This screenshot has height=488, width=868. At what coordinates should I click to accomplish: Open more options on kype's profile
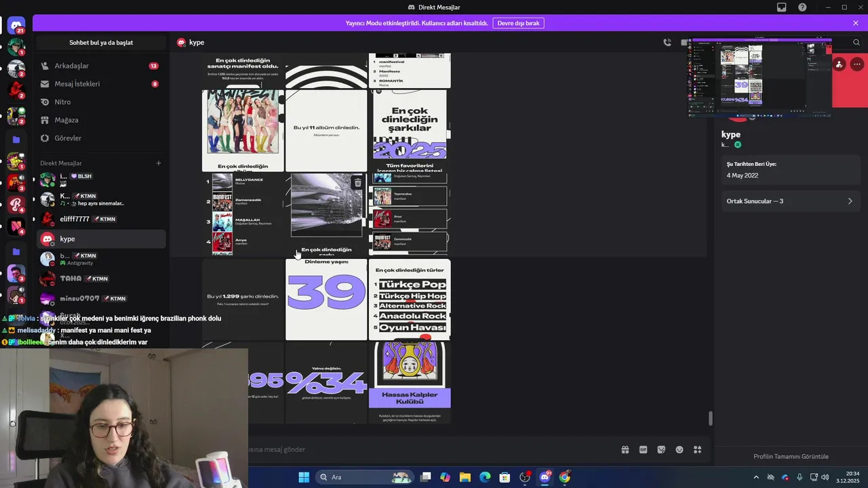tap(857, 64)
